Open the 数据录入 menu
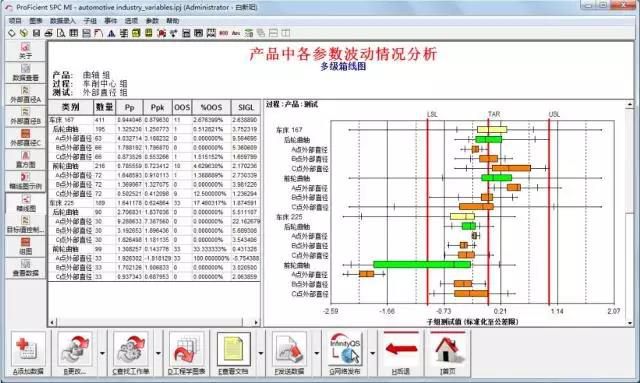Screen dimensions: 640x383 [63, 21]
